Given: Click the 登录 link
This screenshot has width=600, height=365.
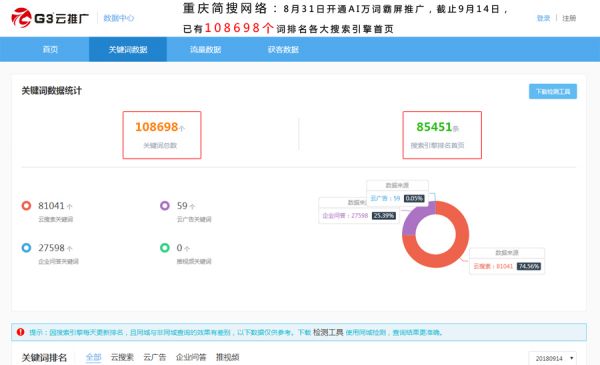Looking at the screenshot, I should 543,18.
